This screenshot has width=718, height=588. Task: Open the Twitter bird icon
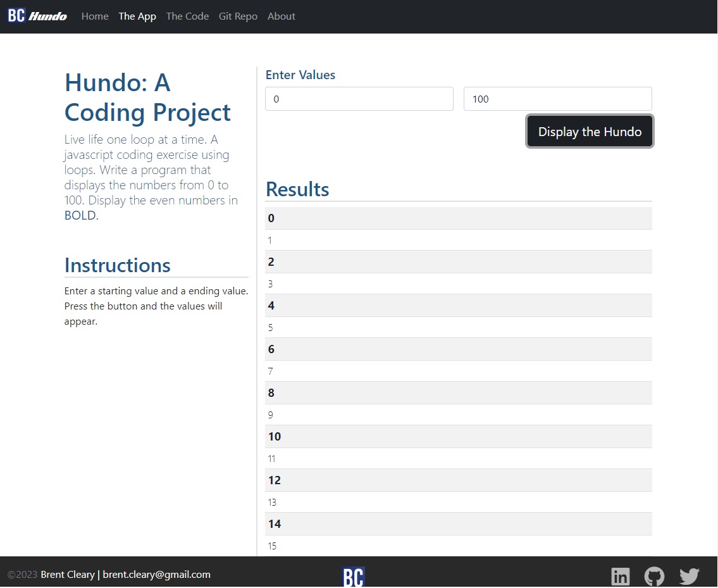tap(689, 577)
